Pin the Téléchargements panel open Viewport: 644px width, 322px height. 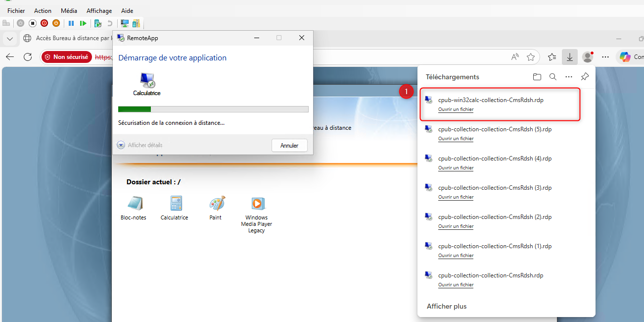click(585, 77)
